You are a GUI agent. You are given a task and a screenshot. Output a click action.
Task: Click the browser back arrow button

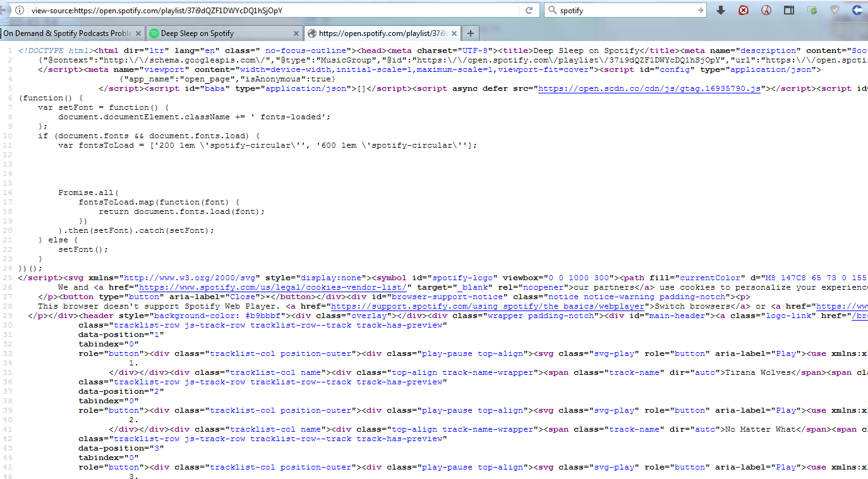[x=4, y=10]
